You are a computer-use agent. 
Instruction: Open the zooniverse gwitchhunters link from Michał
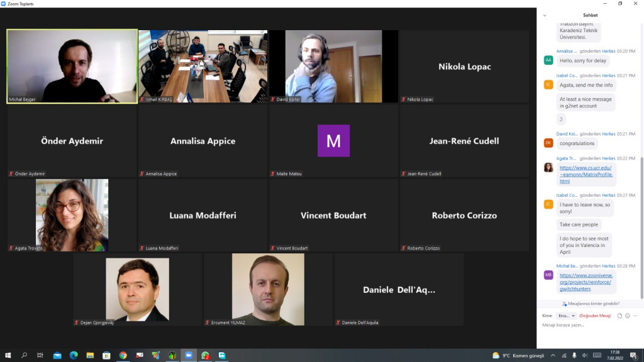tap(586, 282)
